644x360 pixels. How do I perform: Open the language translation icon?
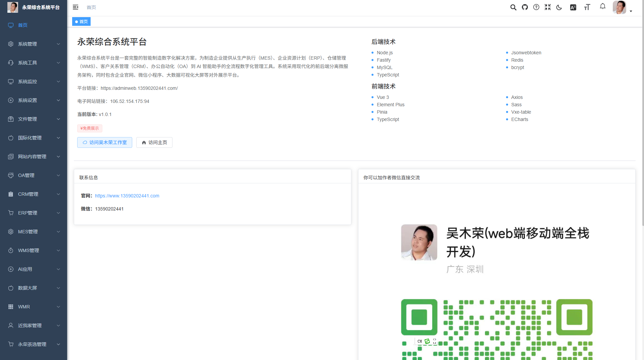(573, 7)
